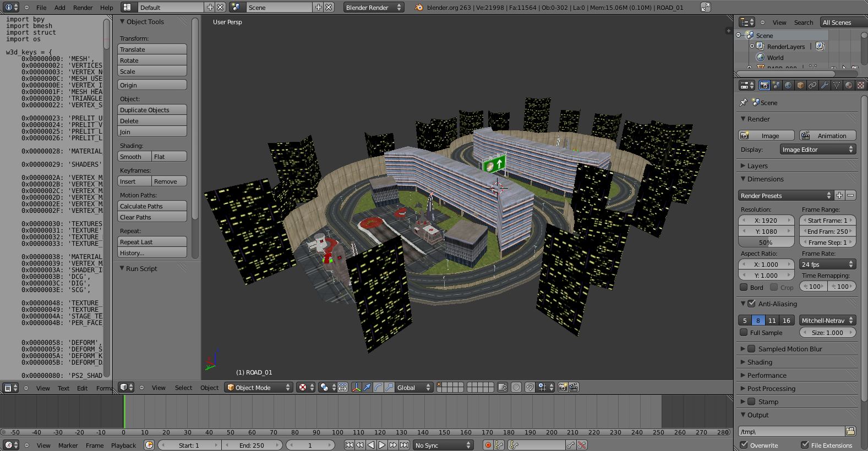Open the Render menu in top bar
Viewport: 868px width, 451px height.
[83, 8]
